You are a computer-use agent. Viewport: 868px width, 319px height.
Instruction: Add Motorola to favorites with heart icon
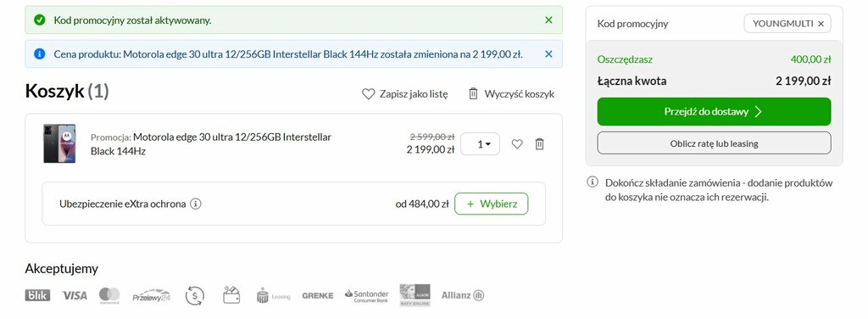(x=517, y=144)
